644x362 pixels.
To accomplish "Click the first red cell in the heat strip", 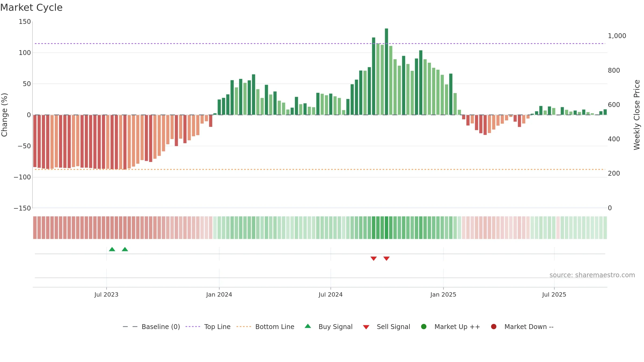I will point(35,228).
